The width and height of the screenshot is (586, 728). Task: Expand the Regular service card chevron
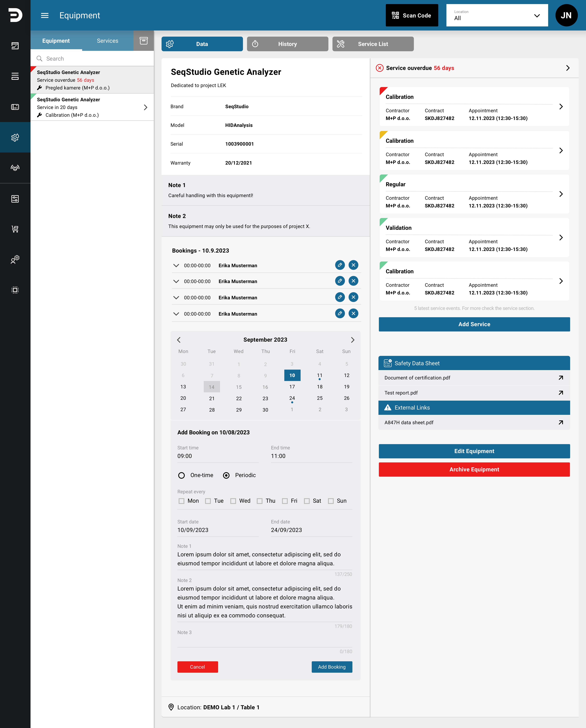pyautogui.click(x=561, y=194)
